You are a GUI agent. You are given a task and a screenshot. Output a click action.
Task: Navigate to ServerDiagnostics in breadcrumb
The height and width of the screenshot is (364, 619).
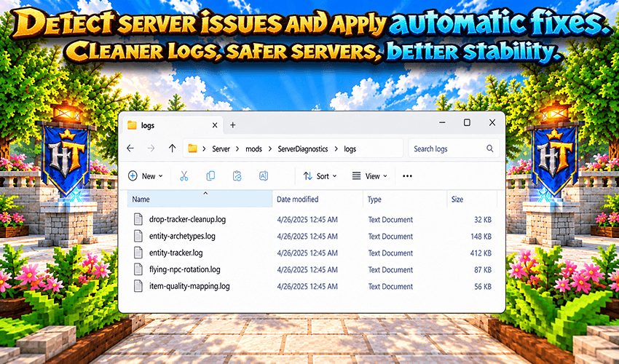click(x=303, y=149)
